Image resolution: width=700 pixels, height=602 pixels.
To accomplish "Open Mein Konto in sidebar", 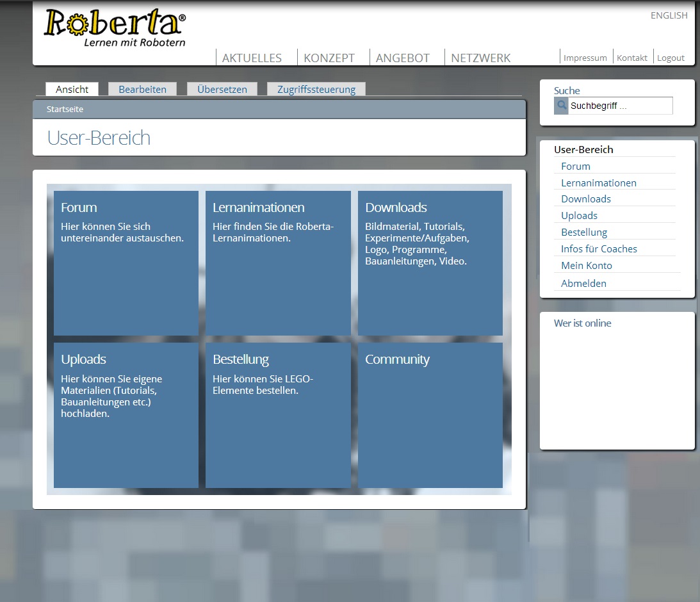I will tap(586, 266).
